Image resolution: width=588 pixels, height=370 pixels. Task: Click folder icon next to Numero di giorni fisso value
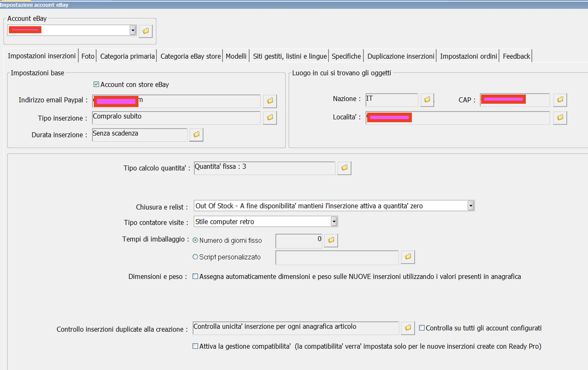[331, 240]
